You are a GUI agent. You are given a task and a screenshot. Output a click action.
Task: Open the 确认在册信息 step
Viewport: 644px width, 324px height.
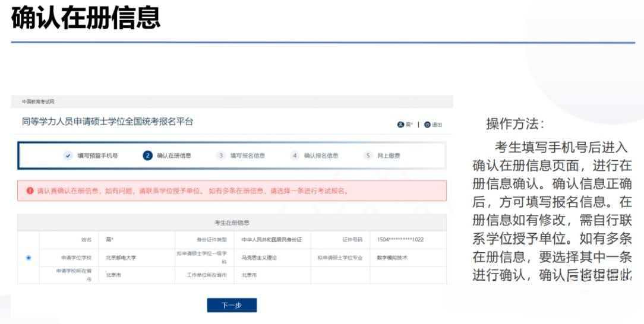pyautogui.click(x=174, y=156)
